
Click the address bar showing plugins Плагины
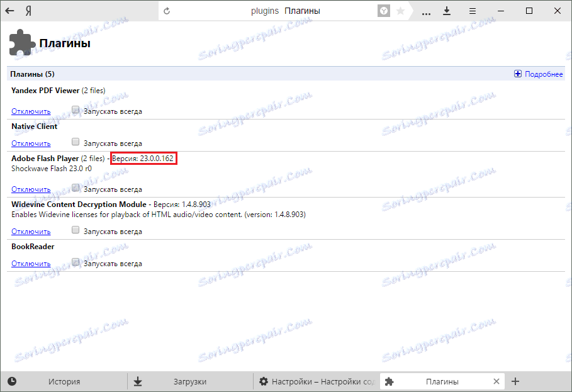tap(286, 11)
